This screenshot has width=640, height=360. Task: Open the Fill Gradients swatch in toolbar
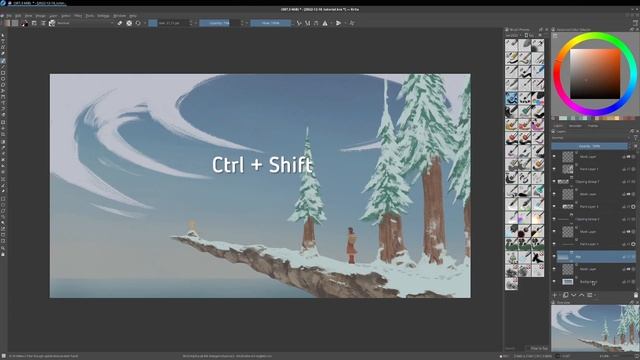[6, 23]
